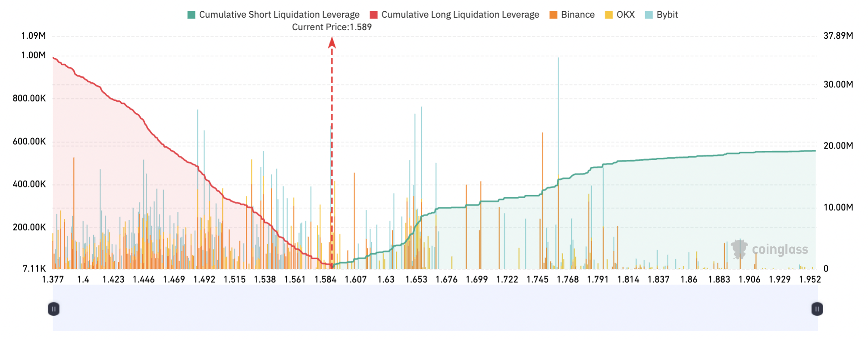This screenshot has height=339, width=868.
Task: Click the coinglass watermark text
Action: click(x=780, y=249)
